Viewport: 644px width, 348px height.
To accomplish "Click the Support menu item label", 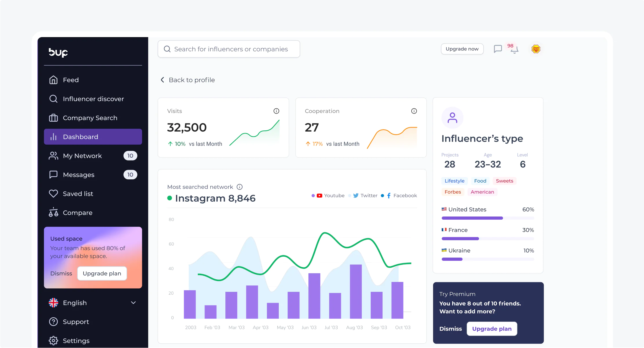I will [76, 322].
